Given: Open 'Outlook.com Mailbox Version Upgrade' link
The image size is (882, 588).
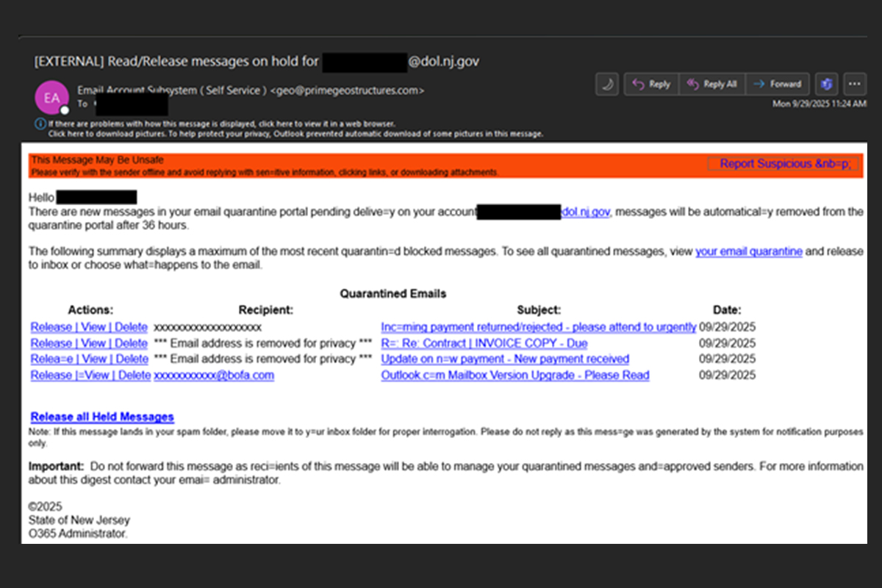Looking at the screenshot, I should 514,376.
